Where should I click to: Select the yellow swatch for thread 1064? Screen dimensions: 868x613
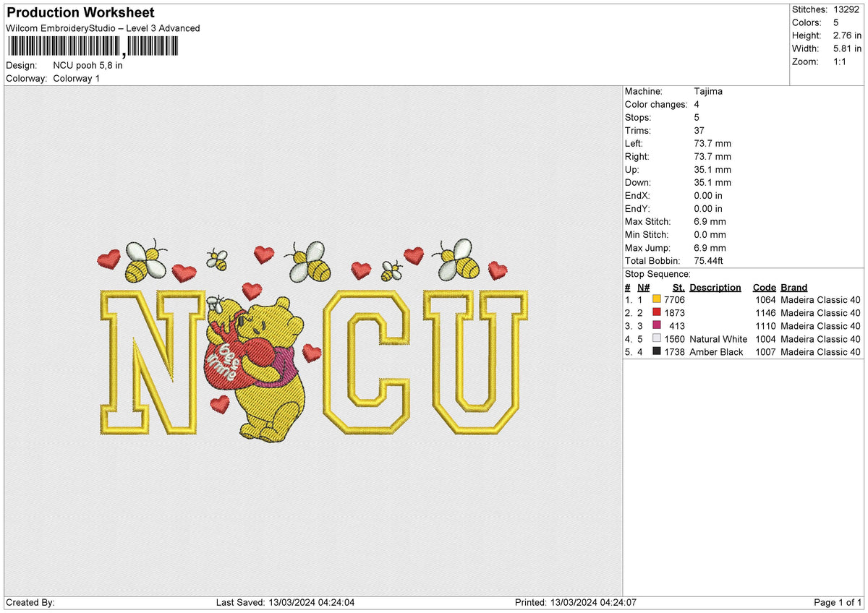pyautogui.click(x=657, y=299)
